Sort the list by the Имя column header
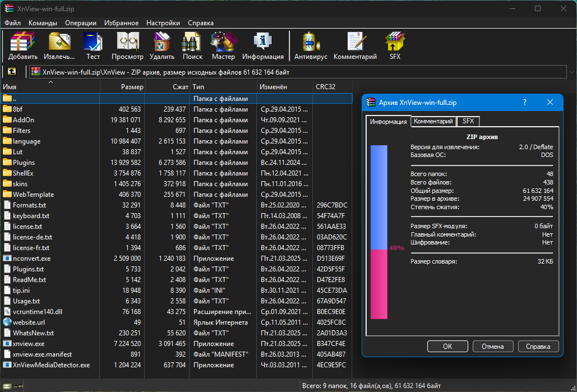577x392 pixels. tap(50, 86)
